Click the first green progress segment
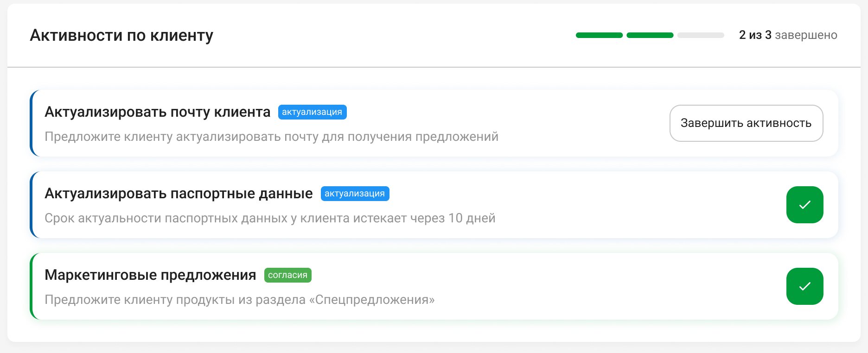The height and width of the screenshot is (353, 868). pos(599,35)
